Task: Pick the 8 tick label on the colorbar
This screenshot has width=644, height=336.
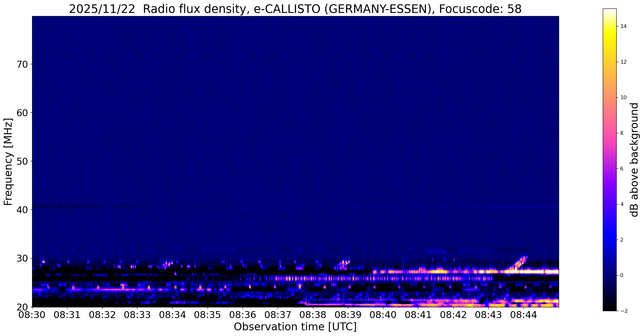Action: pos(622,133)
